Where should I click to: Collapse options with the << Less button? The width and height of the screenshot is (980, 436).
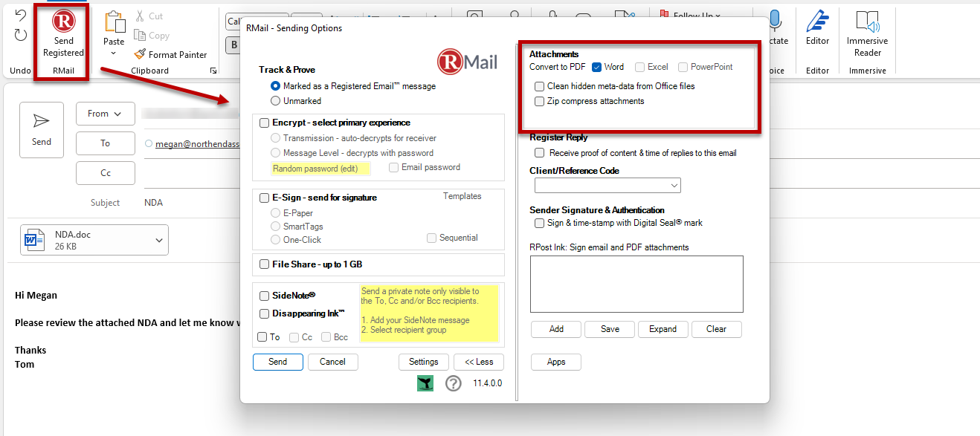tap(478, 362)
